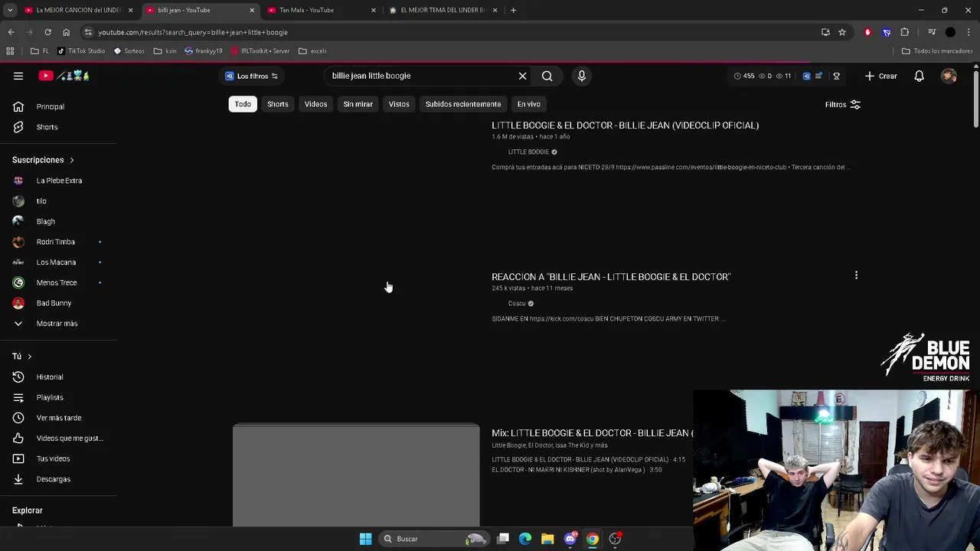The width and height of the screenshot is (980, 551).
Task: Open the La Plebe Extra channel subscription
Action: click(x=58, y=181)
